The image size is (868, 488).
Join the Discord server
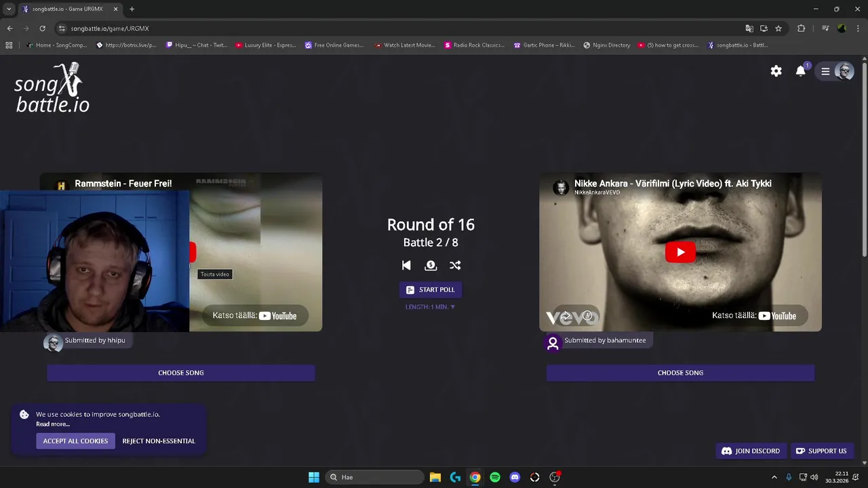(x=751, y=451)
